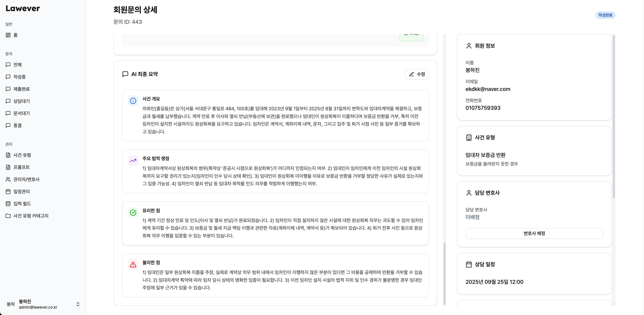644x315 pixels.
Task: Click the Lawever logo
Action: pyautogui.click(x=22, y=8)
